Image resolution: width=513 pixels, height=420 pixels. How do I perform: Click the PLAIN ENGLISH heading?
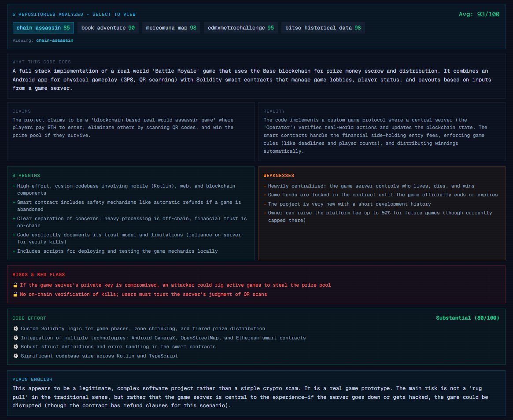(x=33, y=379)
